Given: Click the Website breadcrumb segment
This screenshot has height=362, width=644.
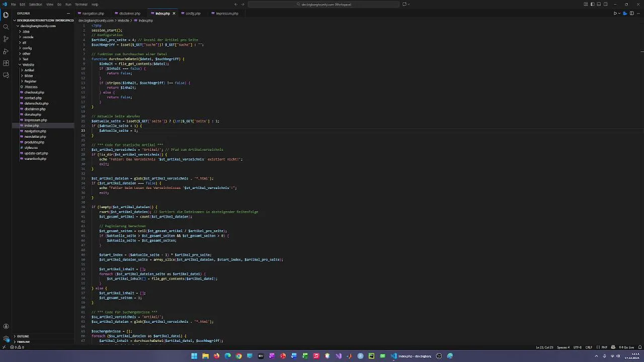Looking at the screenshot, I should point(123,21).
